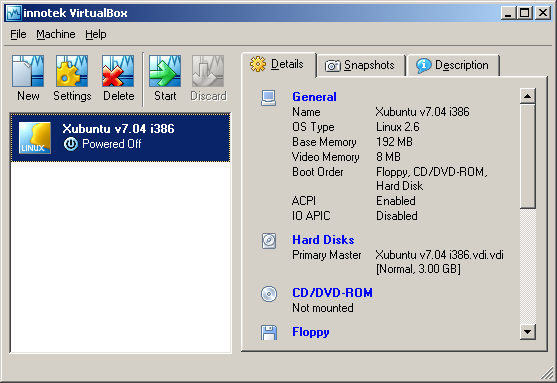Open the Machine menu
This screenshot has width=557, height=383.
56,34
